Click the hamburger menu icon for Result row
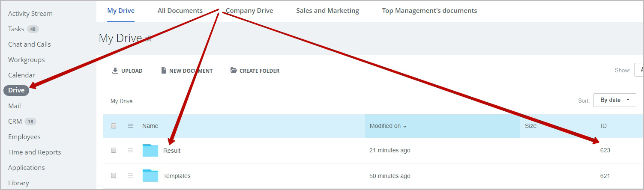644x190 pixels. click(131, 150)
